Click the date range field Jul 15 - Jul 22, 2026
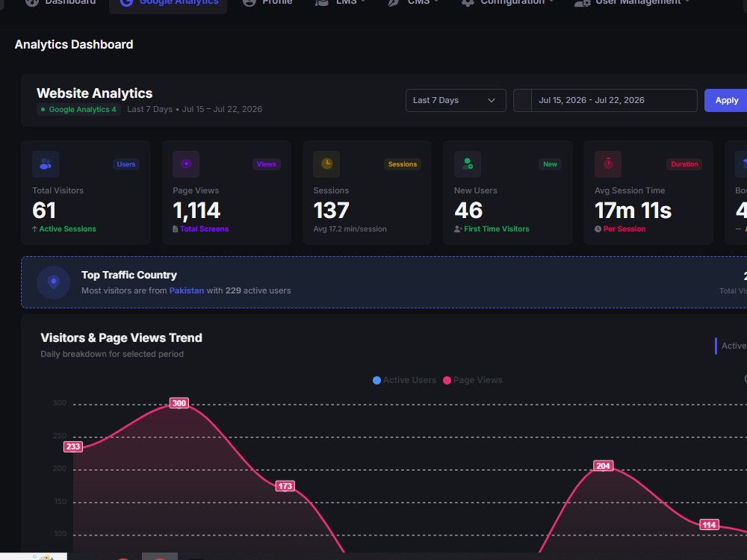This screenshot has width=747, height=560. (614, 101)
